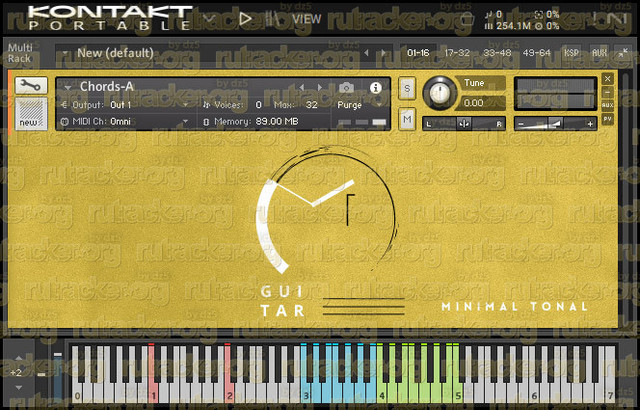Click the GUITAR logo text
This screenshot has width=640, height=410.
pos(282,301)
